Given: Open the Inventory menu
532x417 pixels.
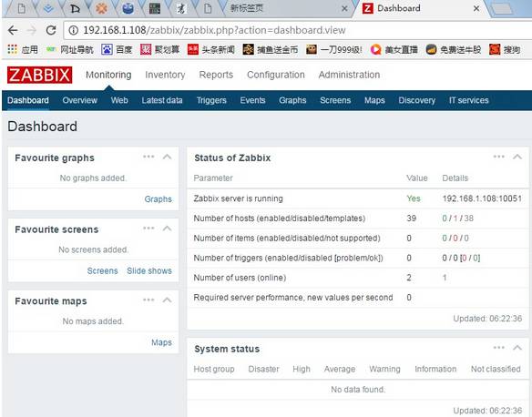Looking at the screenshot, I should point(165,75).
